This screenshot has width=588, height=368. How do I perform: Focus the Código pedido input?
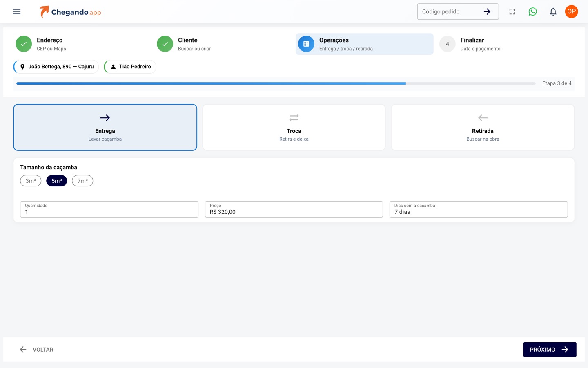click(x=449, y=11)
